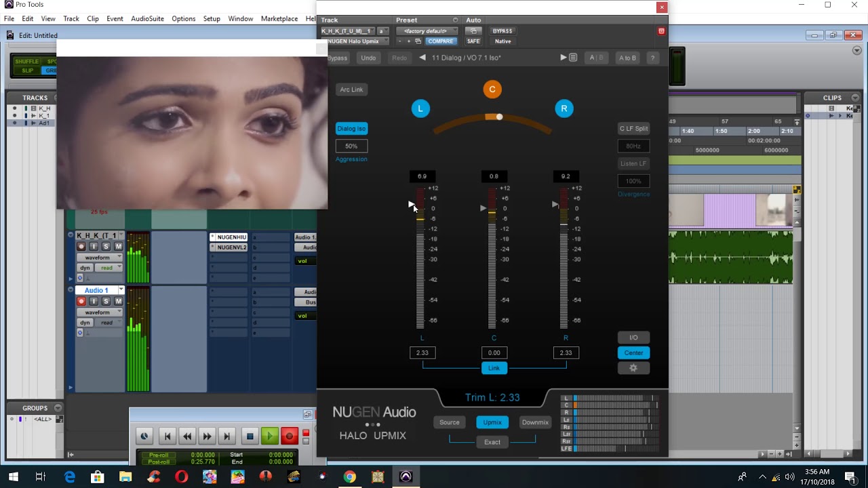The image size is (868, 488).
Task: Open Audio 1 automation mode read dropdown
Action: click(109, 323)
